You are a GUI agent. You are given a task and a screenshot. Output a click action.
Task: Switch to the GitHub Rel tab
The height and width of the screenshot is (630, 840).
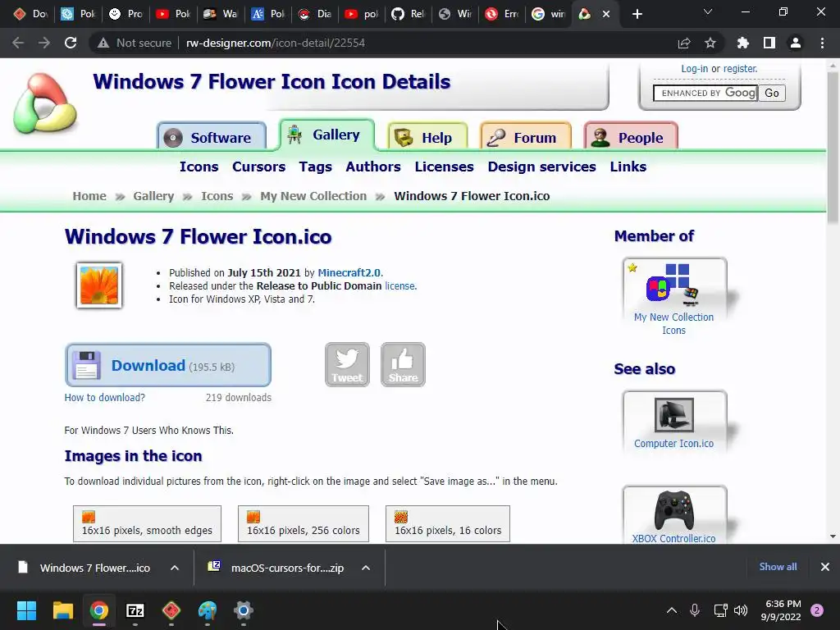tap(407, 14)
